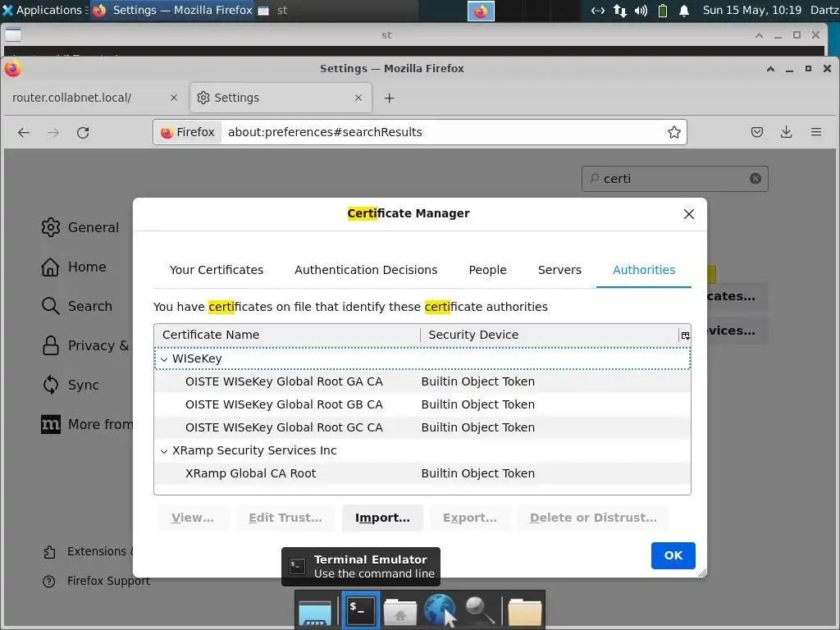The height and width of the screenshot is (630, 840).
Task: Click the Firefox forward arrow
Action: click(53, 132)
